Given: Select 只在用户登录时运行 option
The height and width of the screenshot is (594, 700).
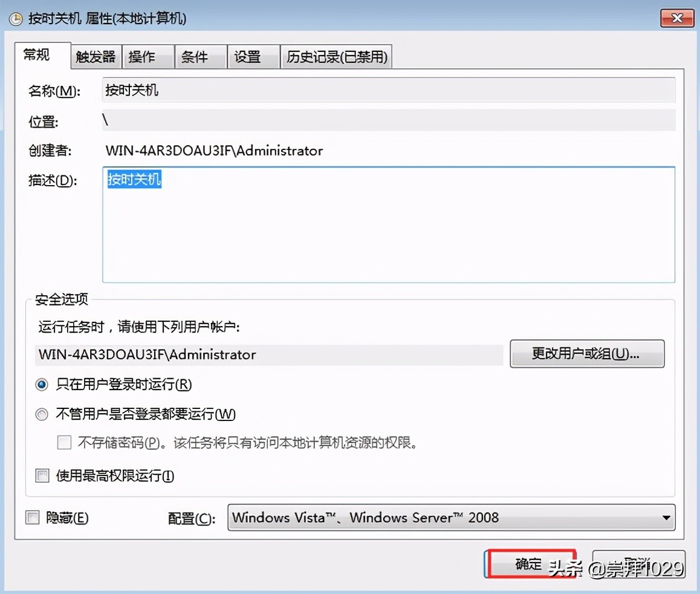Looking at the screenshot, I should (x=41, y=384).
